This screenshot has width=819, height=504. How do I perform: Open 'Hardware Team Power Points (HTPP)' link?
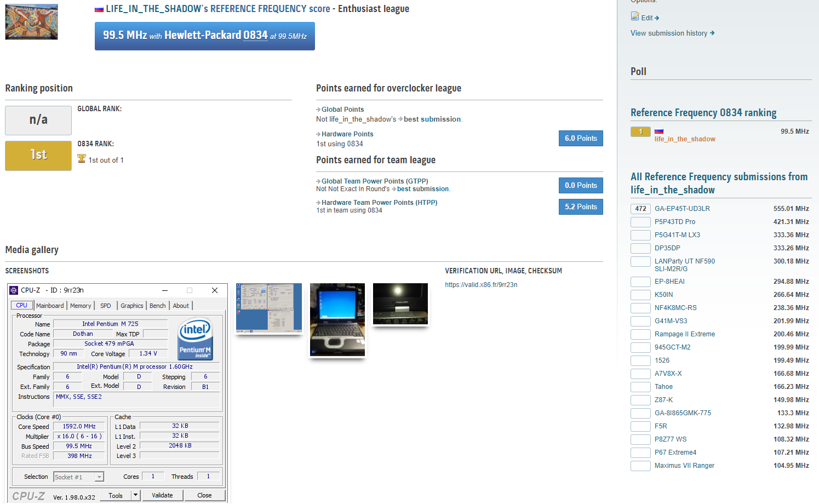pyautogui.click(x=380, y=203)
